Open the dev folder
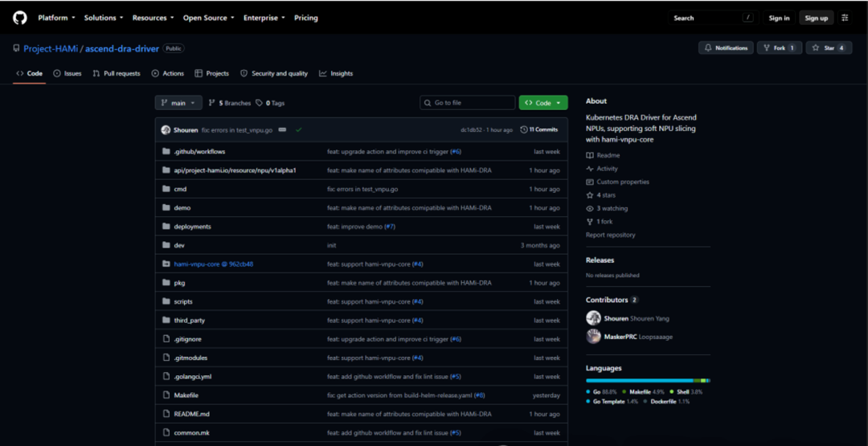 (178, 246)
